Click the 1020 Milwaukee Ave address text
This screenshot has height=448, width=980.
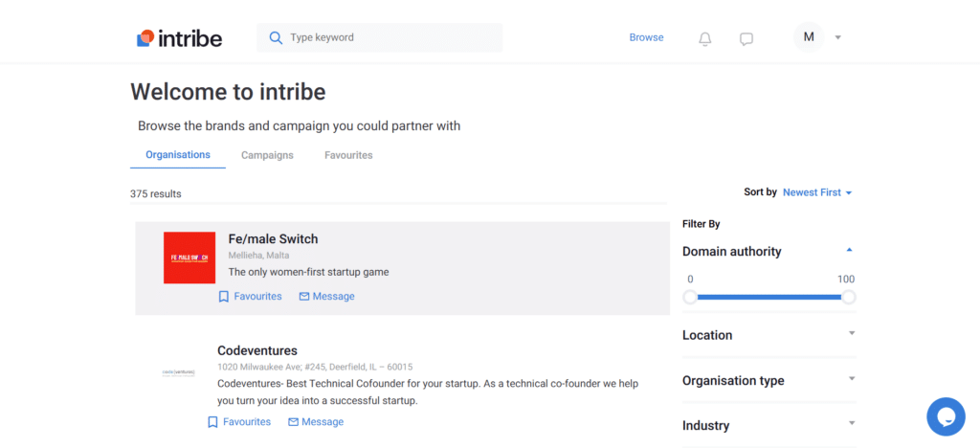coord(315,367)
